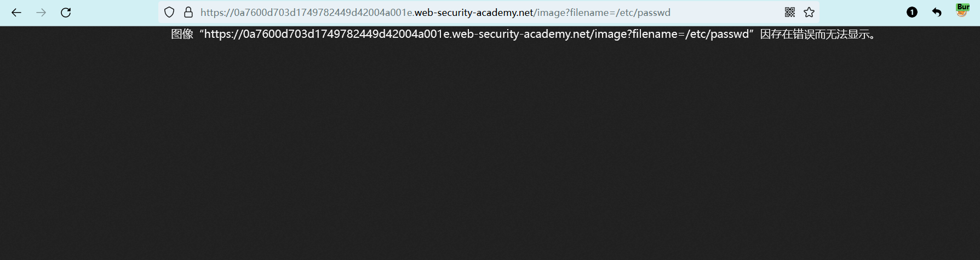Generate a QR code for this page
This screenshot has width=980, height=260.
pos(789,12)
